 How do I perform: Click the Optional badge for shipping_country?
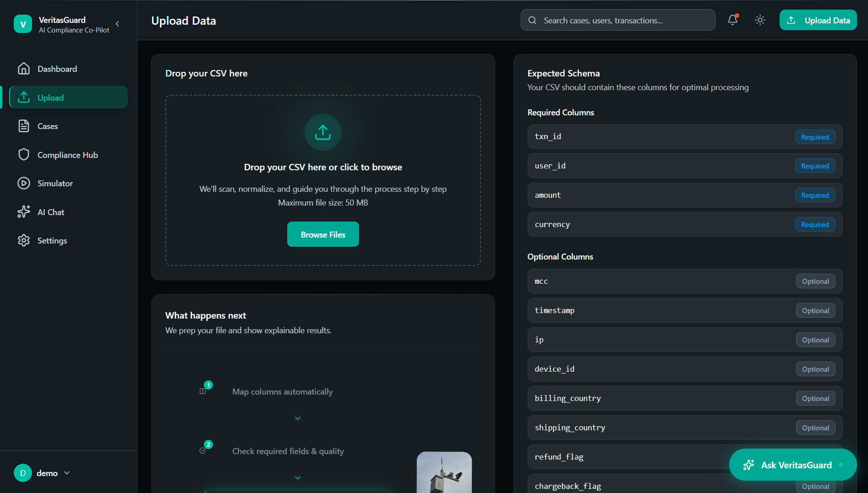point(815,428)
